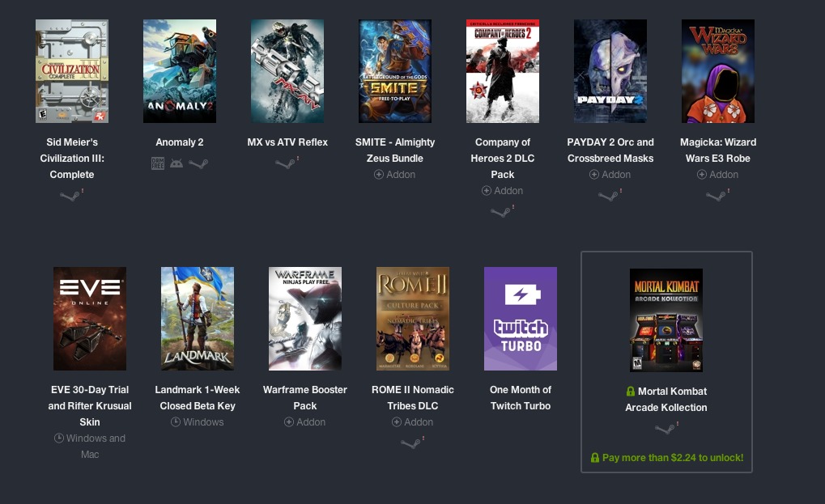Image resolution: width=825 pixels, height=504 pixels.
Task: Select 'ROME II Nomadic Tribes DLC' title
Action: coord(413,397)
